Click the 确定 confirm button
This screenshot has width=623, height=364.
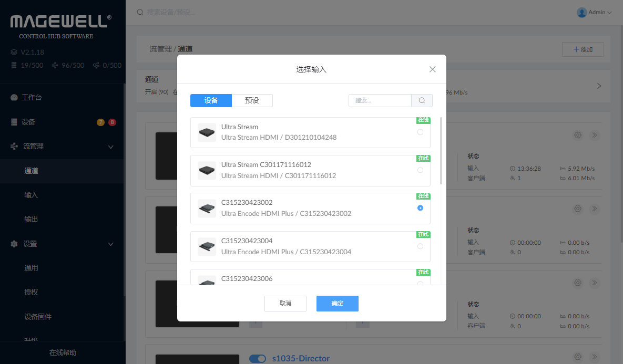337,304
